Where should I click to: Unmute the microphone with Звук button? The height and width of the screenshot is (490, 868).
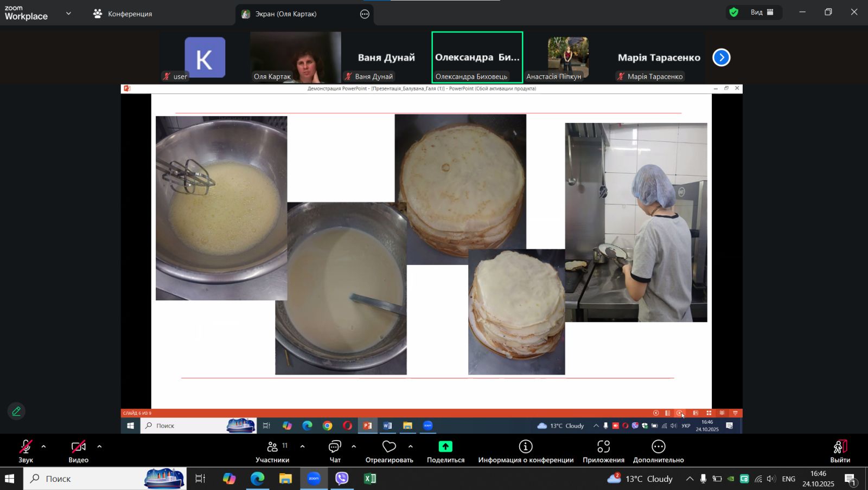25,450
